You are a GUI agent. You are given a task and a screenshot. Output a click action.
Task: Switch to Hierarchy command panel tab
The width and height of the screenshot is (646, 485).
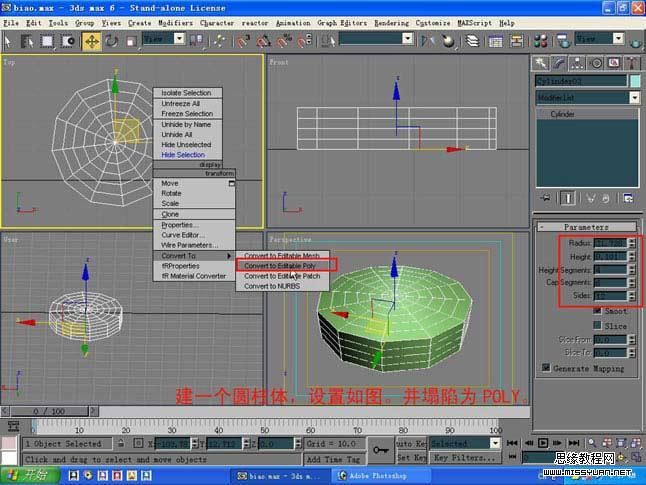(x=577, y=63)
